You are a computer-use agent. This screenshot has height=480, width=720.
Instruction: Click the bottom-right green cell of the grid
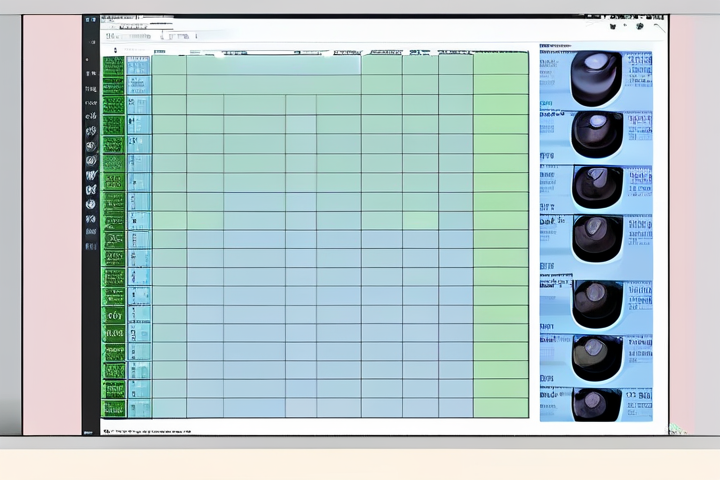(x=500, y=407)
